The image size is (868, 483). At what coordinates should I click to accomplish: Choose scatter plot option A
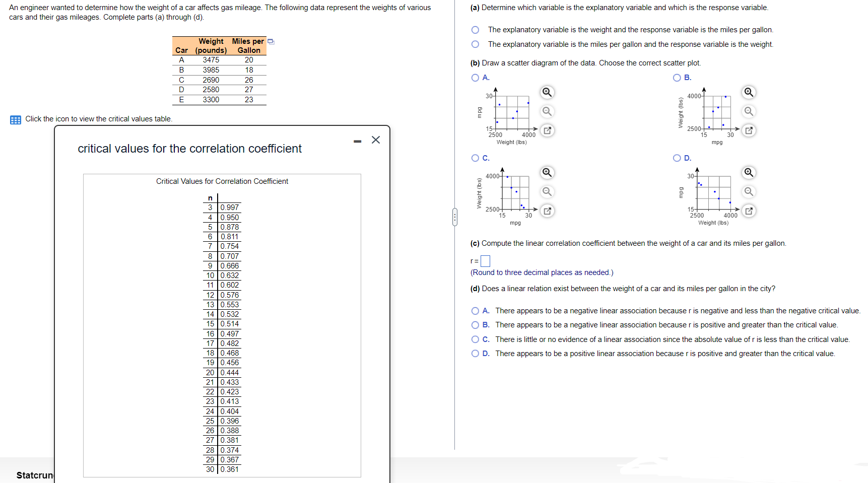click(x=475, y=78)
